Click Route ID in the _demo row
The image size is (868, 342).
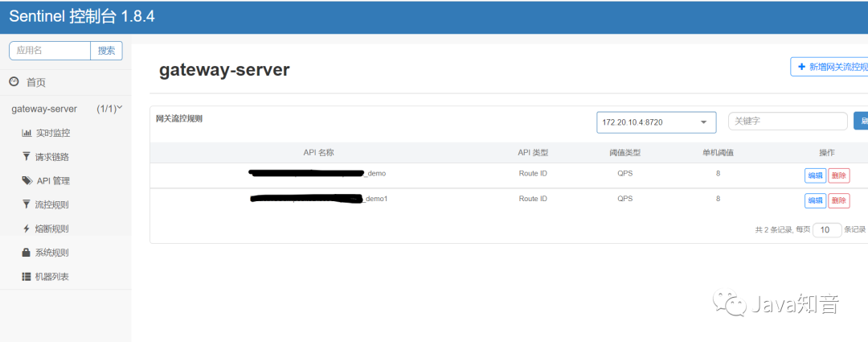533,174
